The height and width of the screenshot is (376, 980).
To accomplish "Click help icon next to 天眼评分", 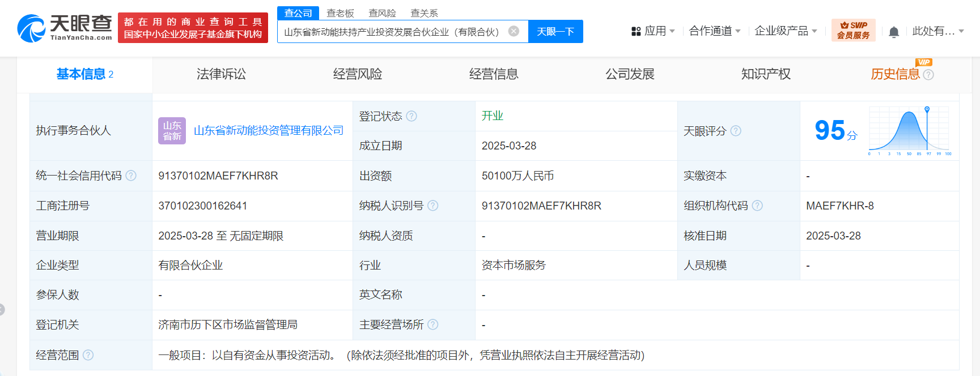I will point(736,131).
